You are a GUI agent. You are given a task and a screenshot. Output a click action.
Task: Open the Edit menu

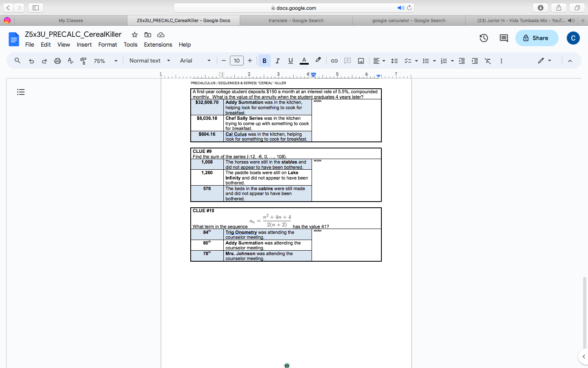[46, 45]
